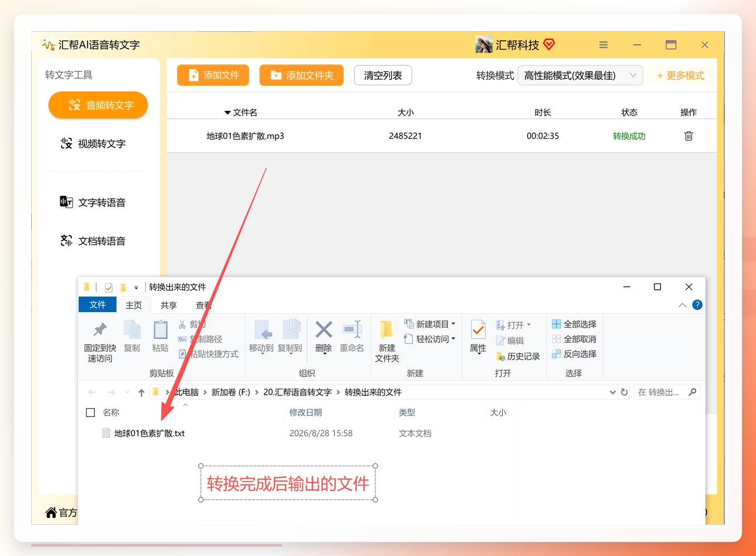756x556 pixels.
Task: Collapse the Explorer ribbon with the chevron
Action: (x=682, y=305)
